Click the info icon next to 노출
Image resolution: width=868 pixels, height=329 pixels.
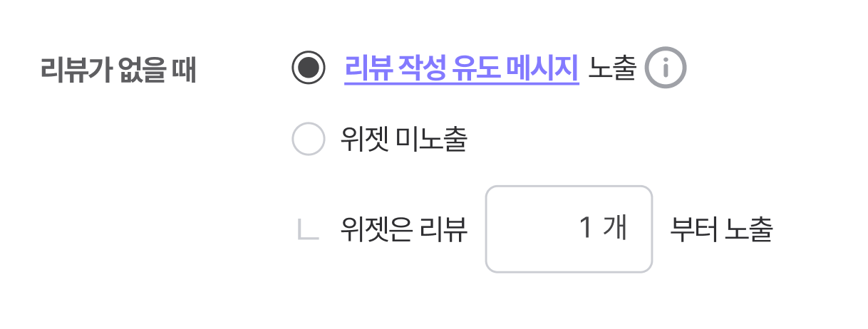(665, 68)
